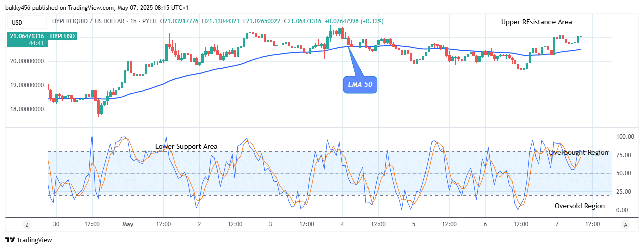Click the date label 7 on time axis
This screenshot has width=644, height=249.
[557, 224]
